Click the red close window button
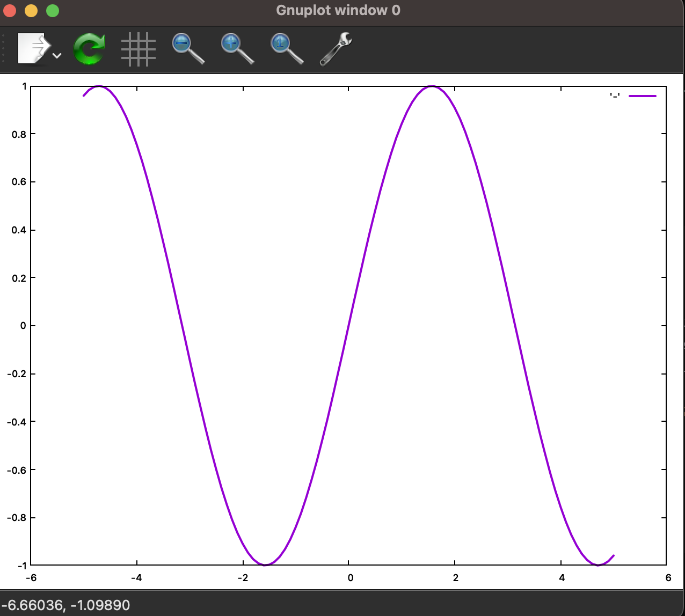The height and width of the screenshot is (616, 685). 10,10
